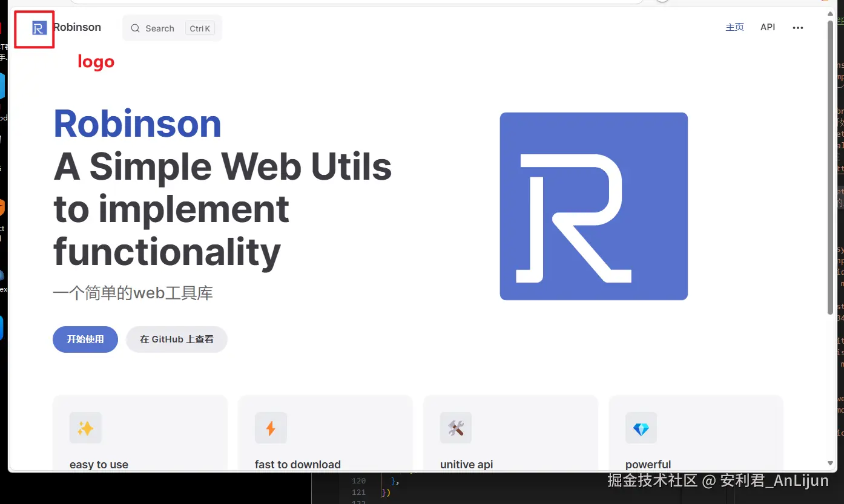Go to the 主页 nav link

pos(734,27)
